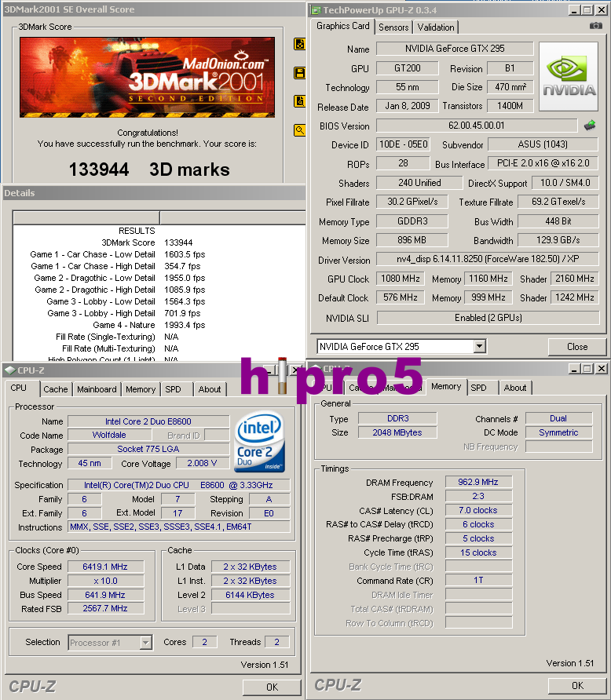Switch to the Graphics Card tab

pyautogui.click(x=342, y=26)
